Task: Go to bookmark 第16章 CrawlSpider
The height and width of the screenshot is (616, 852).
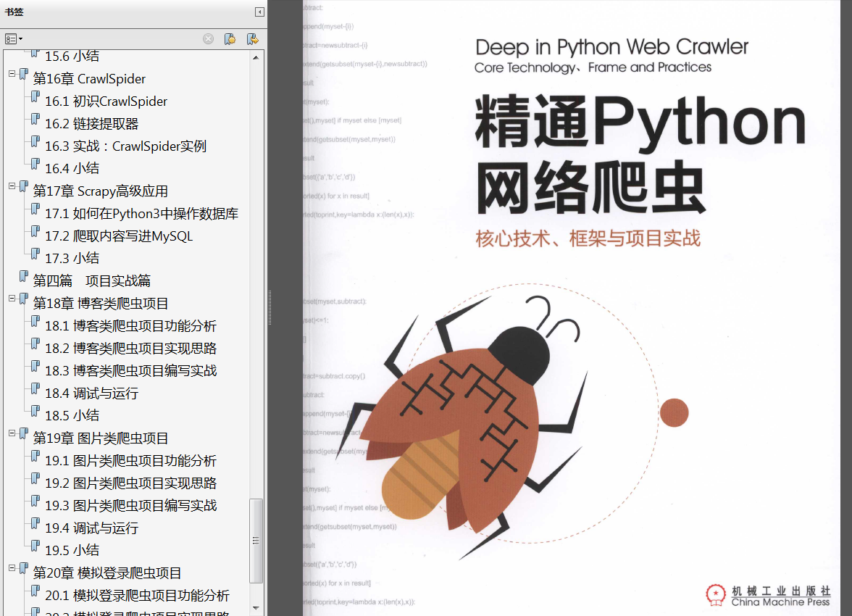Action: tap(89, 79)
